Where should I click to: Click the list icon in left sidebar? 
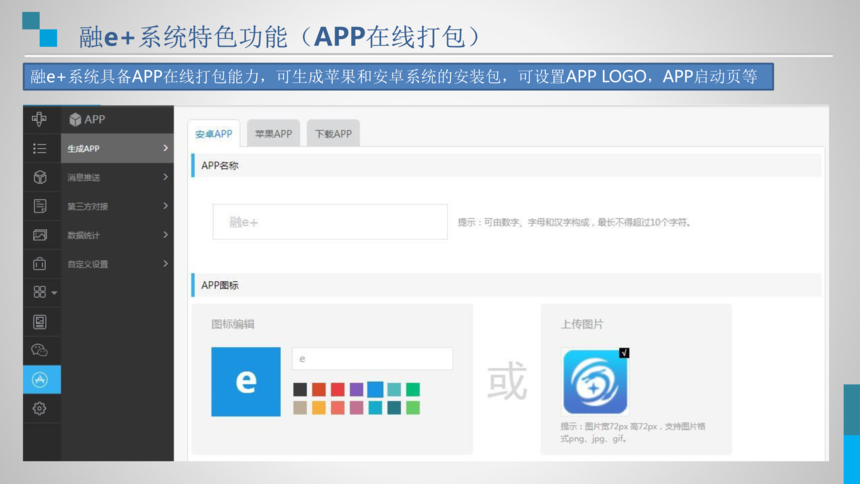[x=40, y=148]
